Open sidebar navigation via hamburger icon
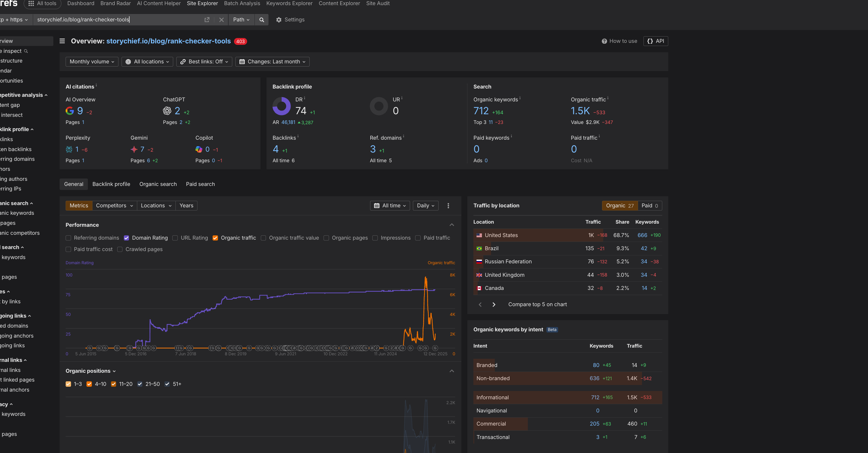 (62, 41)
